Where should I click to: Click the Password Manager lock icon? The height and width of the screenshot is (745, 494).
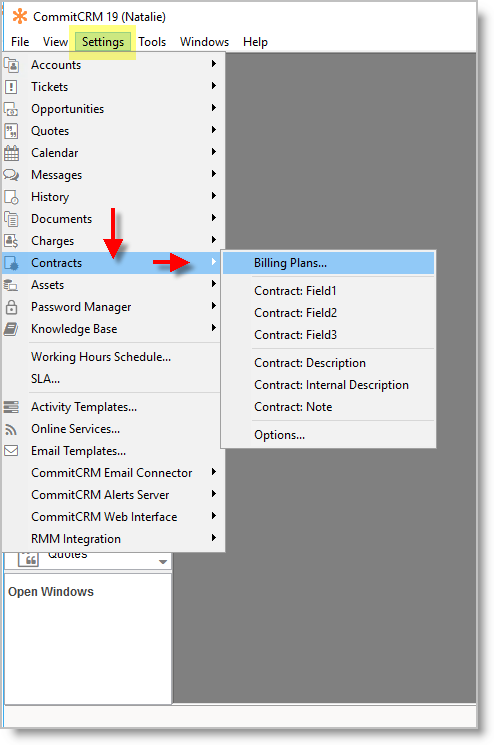[11, 307]
